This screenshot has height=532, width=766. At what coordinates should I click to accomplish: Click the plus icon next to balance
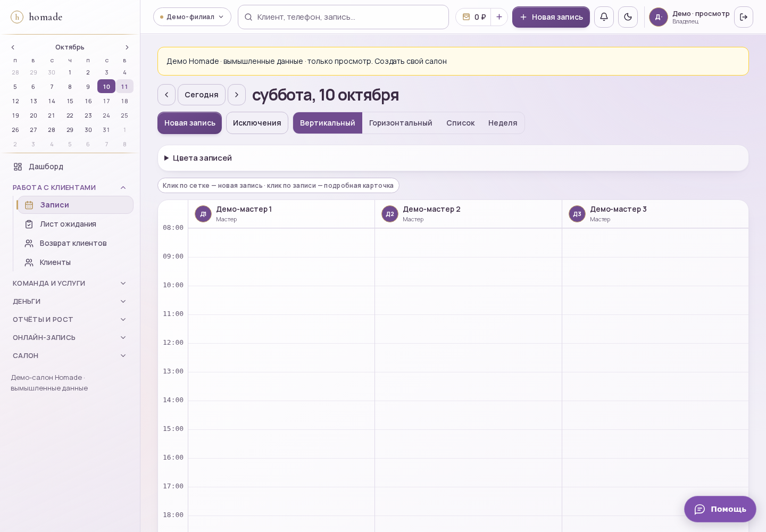[499, 17]
